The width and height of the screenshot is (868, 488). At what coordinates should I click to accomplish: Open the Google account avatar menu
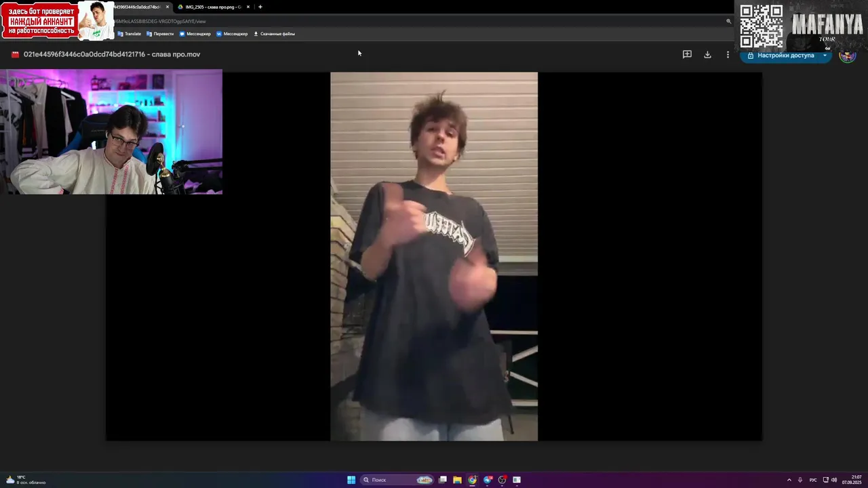pos(847,56)
